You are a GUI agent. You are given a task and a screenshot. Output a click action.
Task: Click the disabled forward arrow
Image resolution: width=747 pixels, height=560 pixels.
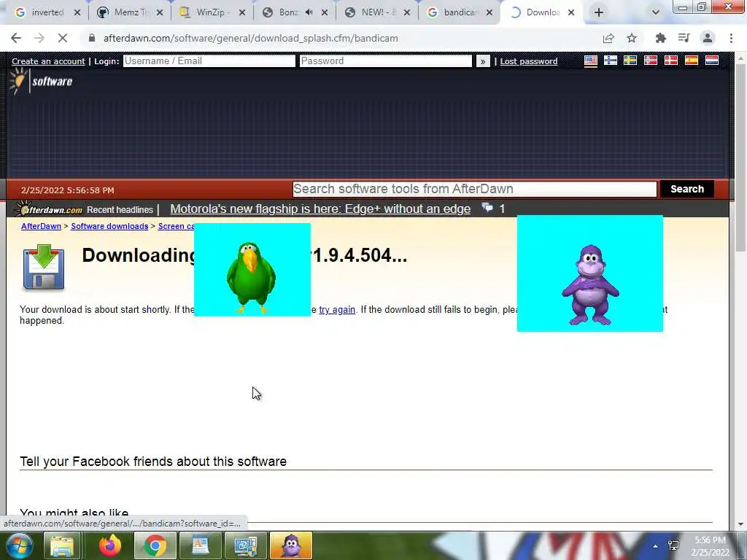39,38
